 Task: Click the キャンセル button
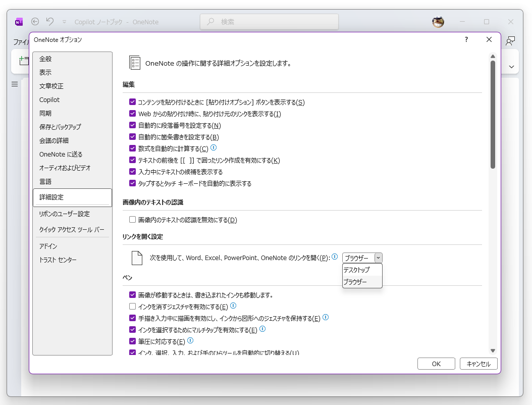(478, 364)
